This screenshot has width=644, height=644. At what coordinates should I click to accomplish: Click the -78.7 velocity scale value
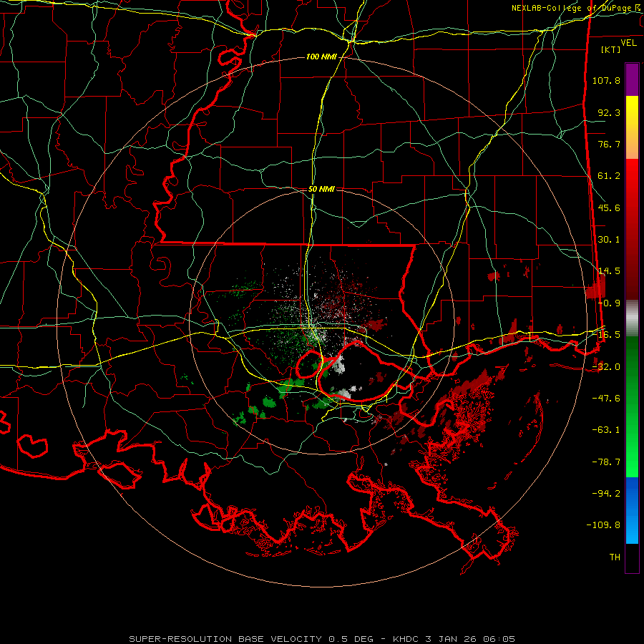tap(606, 462)
